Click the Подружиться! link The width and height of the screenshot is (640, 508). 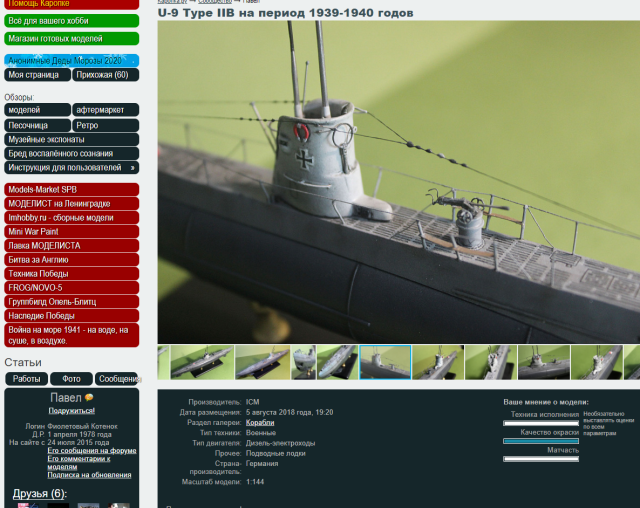point(71,411)
